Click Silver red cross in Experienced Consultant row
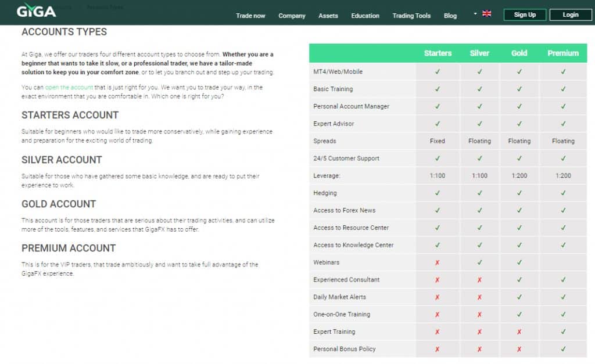 tap(479, 280)
